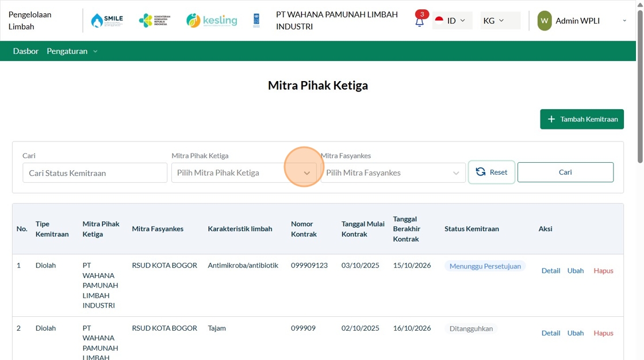Click the PT WAHANA PAMUNAH LIMBAH INDUSTRI header text
The image size is (644, 360).
pyautogui.click(x=337, y=21)
